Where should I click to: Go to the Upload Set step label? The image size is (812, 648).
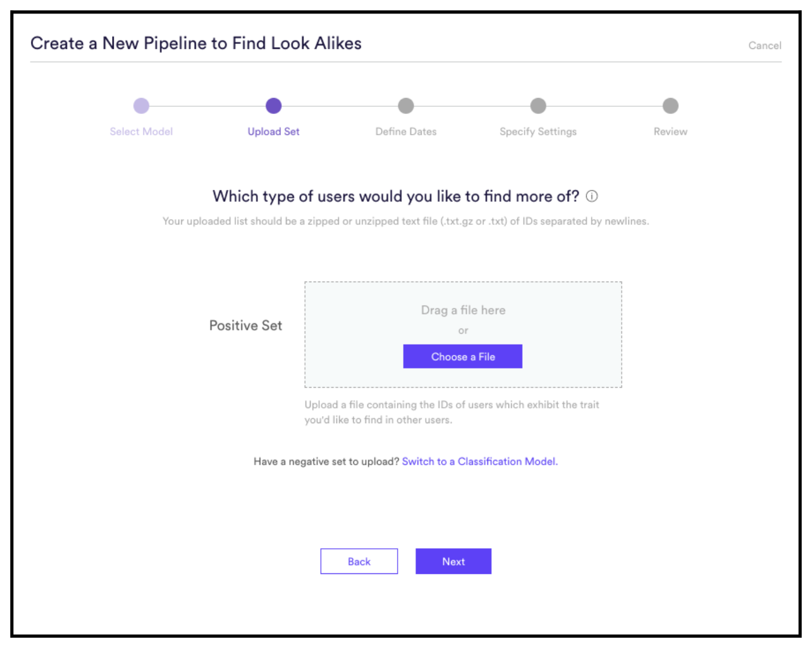coord(273,131)
